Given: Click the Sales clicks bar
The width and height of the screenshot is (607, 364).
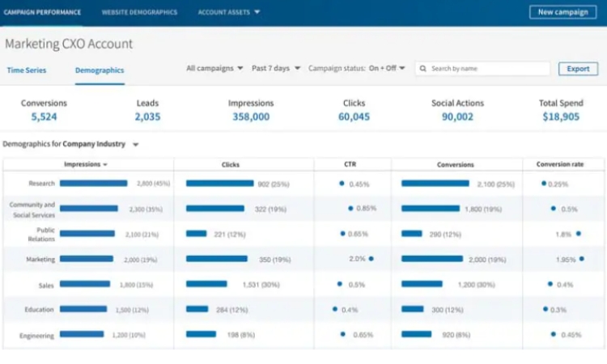Looking at the screenshot, I should click(206, 284).
